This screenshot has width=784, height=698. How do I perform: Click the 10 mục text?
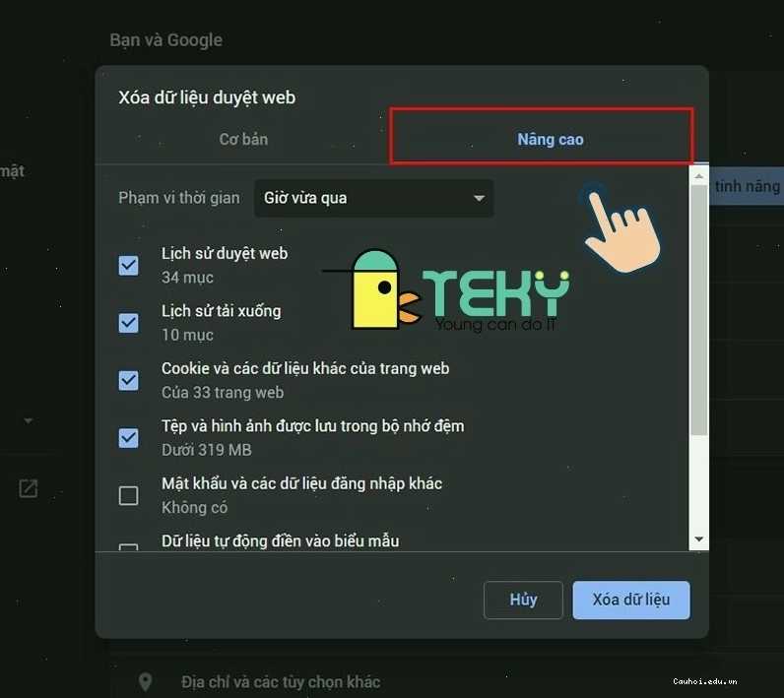pos(187,335)
